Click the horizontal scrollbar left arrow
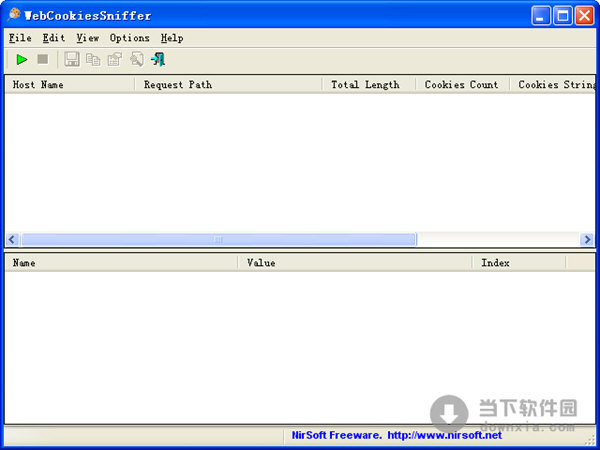 pos(12,240)
